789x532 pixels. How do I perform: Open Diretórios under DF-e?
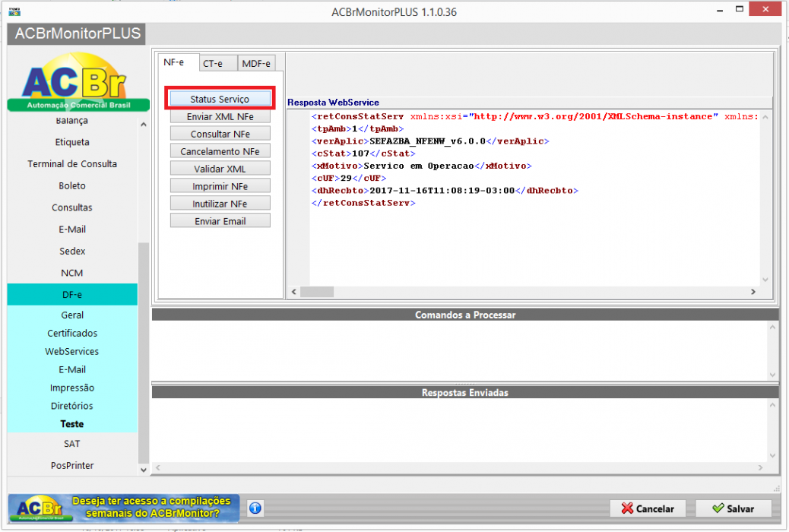click(72, 406)
